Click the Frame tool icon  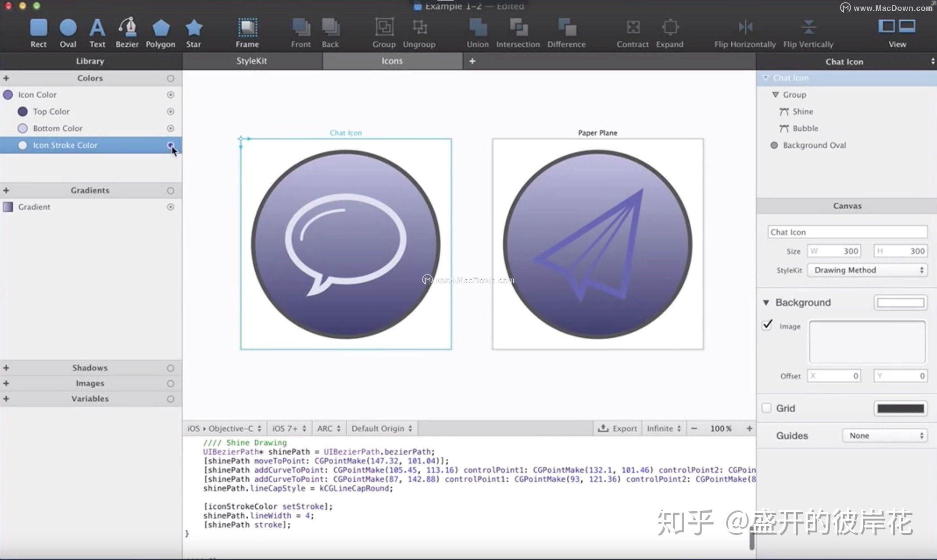click(x=247, y=28)
